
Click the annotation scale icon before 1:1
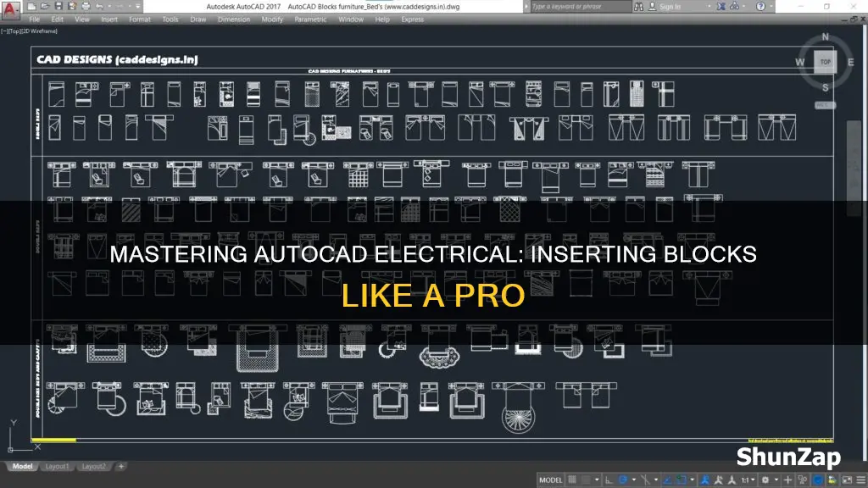(x=732, y=480)
